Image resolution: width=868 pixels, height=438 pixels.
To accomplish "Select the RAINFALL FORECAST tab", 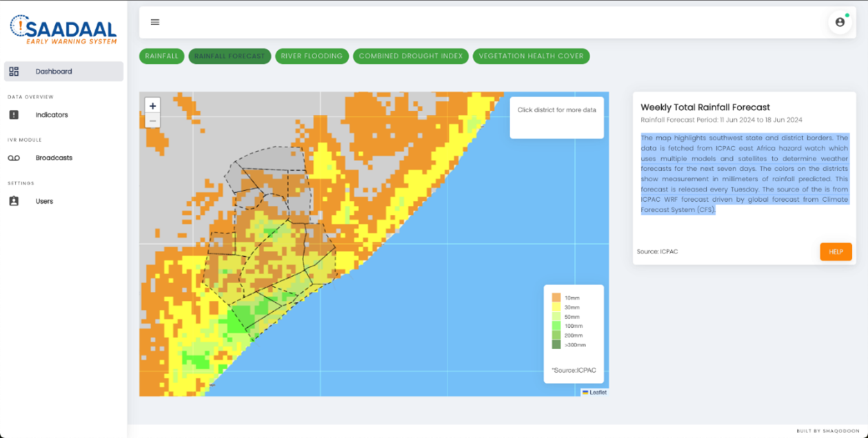I will tap(230, 56).
